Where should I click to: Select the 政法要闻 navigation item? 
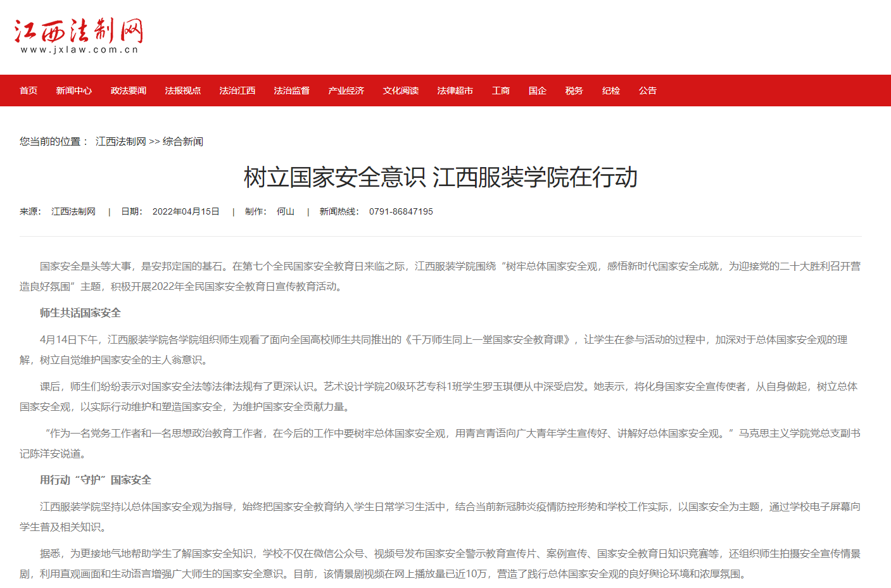coord(129,91)
